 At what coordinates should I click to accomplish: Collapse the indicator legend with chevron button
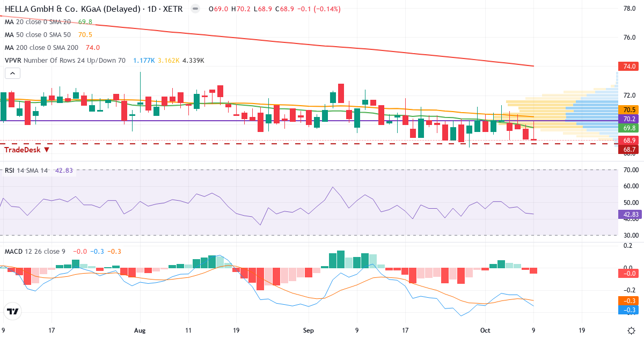click(13, 74)
